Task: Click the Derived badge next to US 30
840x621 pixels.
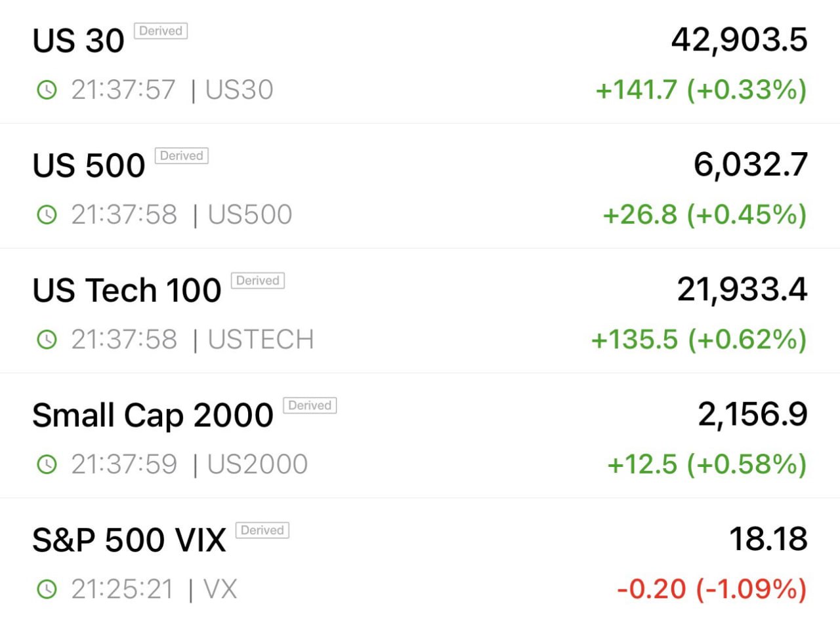Action: (x=161, y=31)
